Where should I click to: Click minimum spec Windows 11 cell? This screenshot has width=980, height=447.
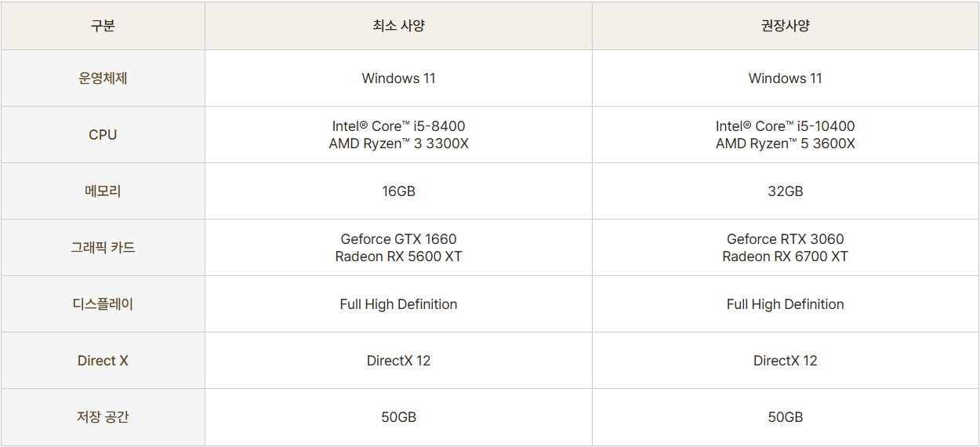click(398, 78)
